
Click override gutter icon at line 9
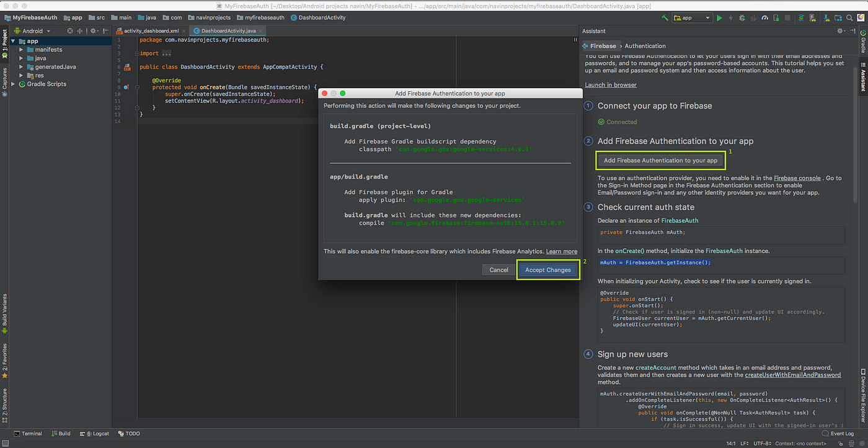[126, 87]
